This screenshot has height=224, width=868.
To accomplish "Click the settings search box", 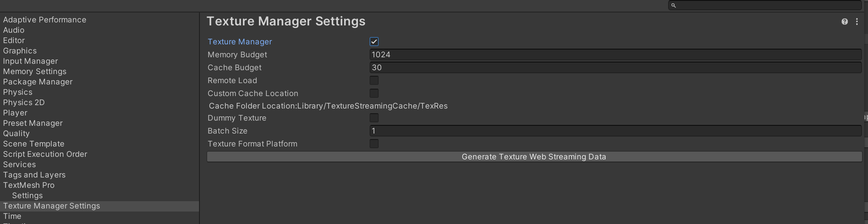I will [x=767, y=6].
